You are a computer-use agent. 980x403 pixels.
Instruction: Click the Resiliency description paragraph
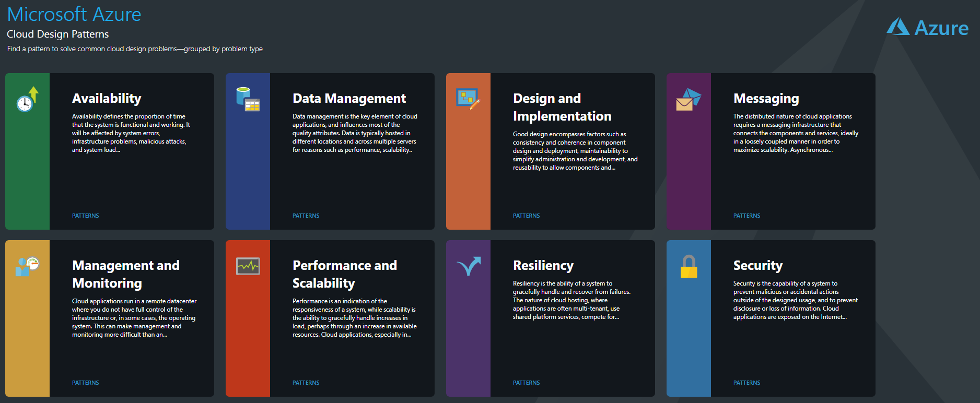coord(571,300)
